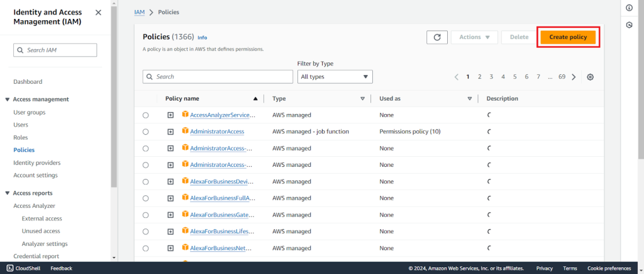
Task: Open User groups in the sidebar
Action: point(29,112)
